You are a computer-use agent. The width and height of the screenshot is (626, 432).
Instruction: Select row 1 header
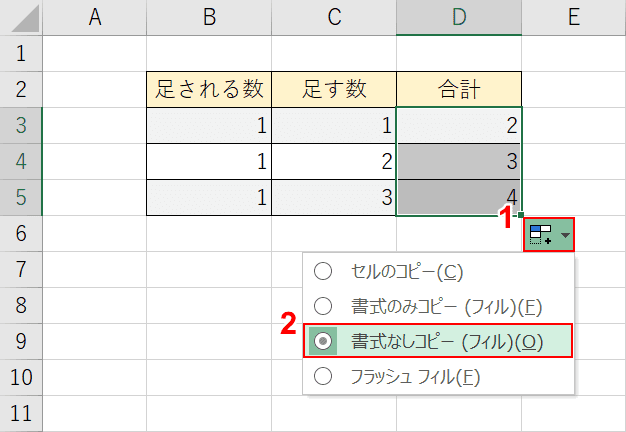click(x=21, y=54)
